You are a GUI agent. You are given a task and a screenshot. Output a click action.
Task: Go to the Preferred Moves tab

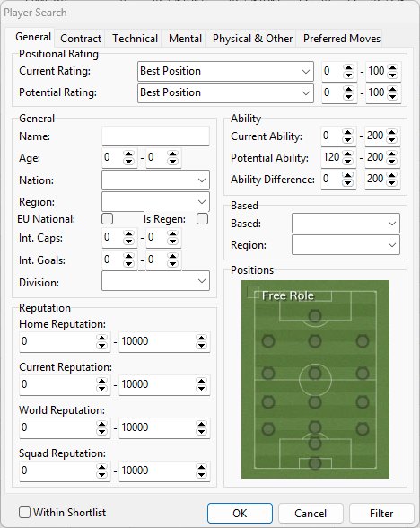point(342,39)
